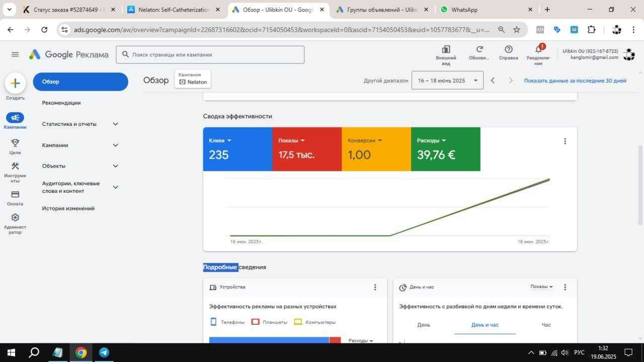Open История изменений in sidebar
Viewport: 644px width, 362px height.
tap(68, 208)
